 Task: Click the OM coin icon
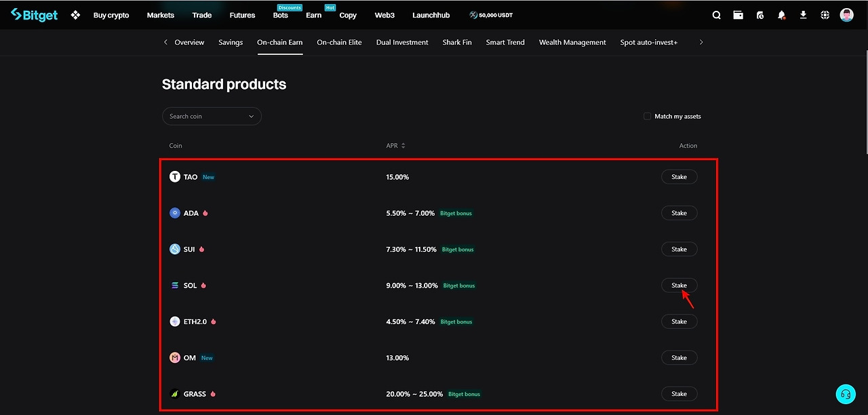175,357
